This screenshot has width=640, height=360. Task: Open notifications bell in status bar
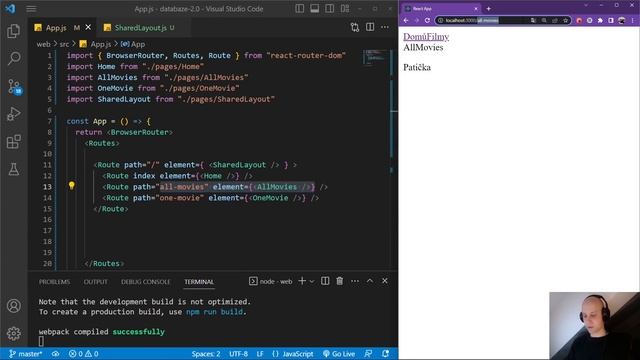(385, 354)
